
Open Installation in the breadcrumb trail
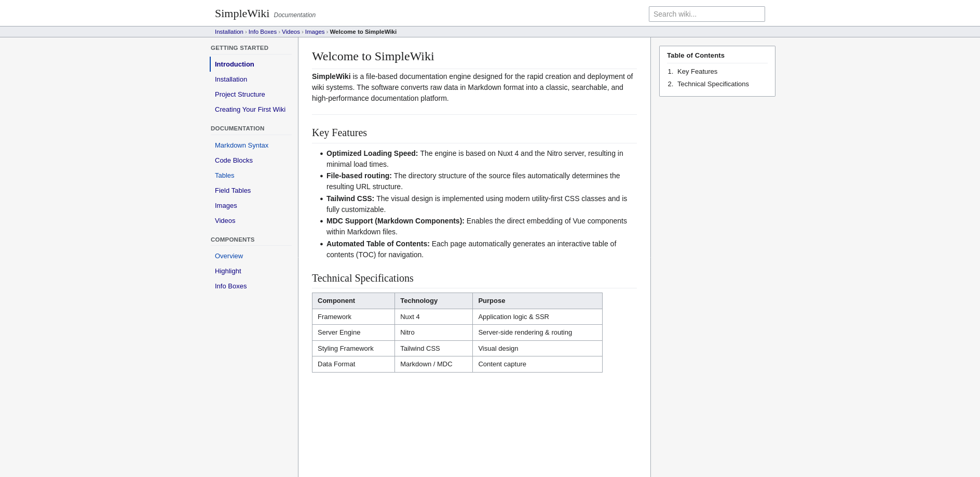click(229, 32)
